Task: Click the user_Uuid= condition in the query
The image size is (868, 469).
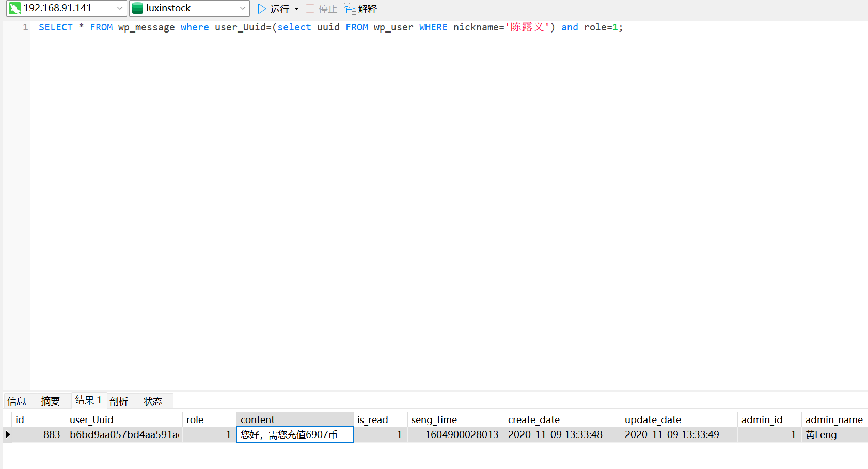Action: 243,27
